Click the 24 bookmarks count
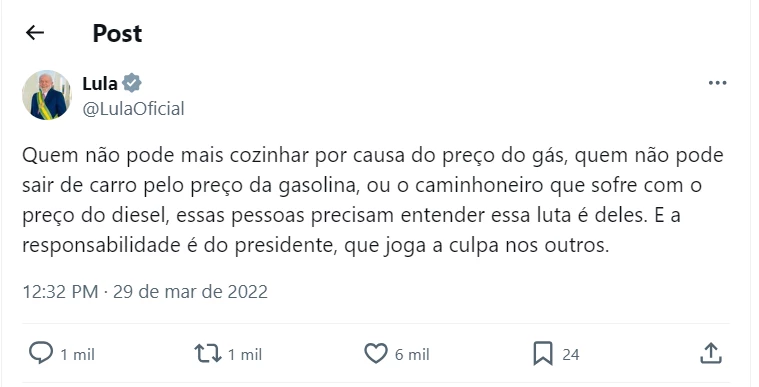 (x=571, y=355)
